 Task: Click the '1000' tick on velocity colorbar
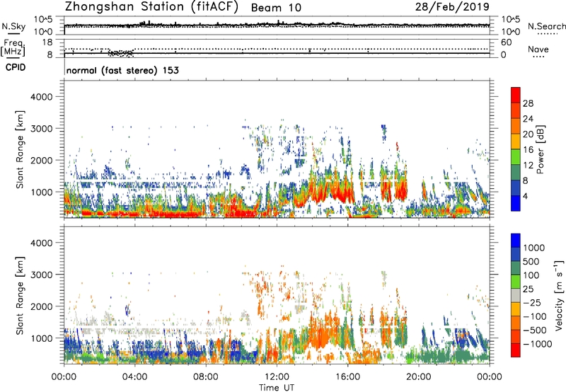(534, 248)
